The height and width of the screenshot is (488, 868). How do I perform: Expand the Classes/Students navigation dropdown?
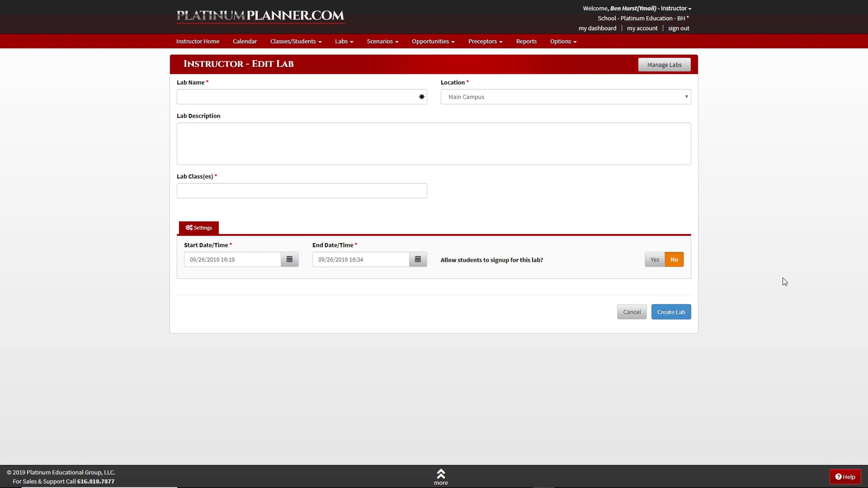click(295, 41)
